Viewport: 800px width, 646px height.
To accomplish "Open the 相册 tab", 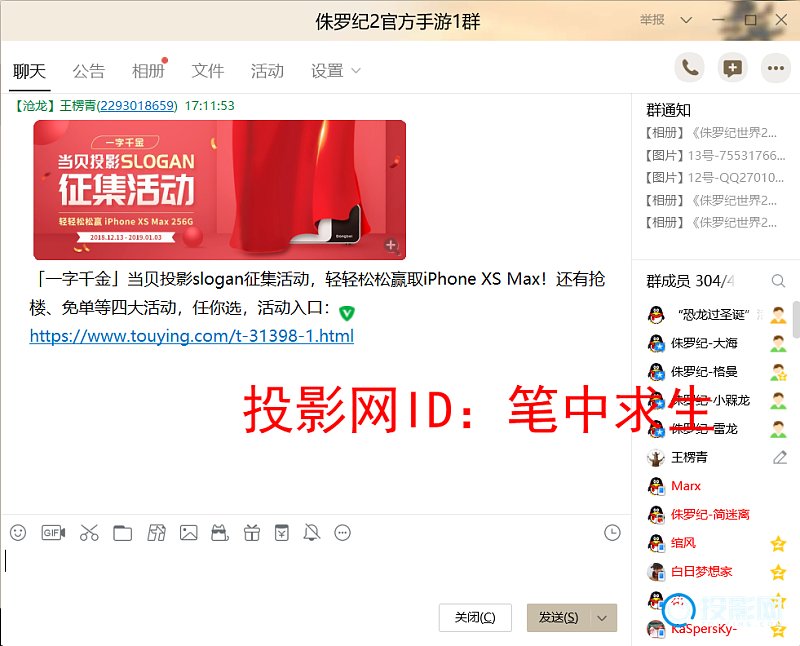I will (148, 71).
